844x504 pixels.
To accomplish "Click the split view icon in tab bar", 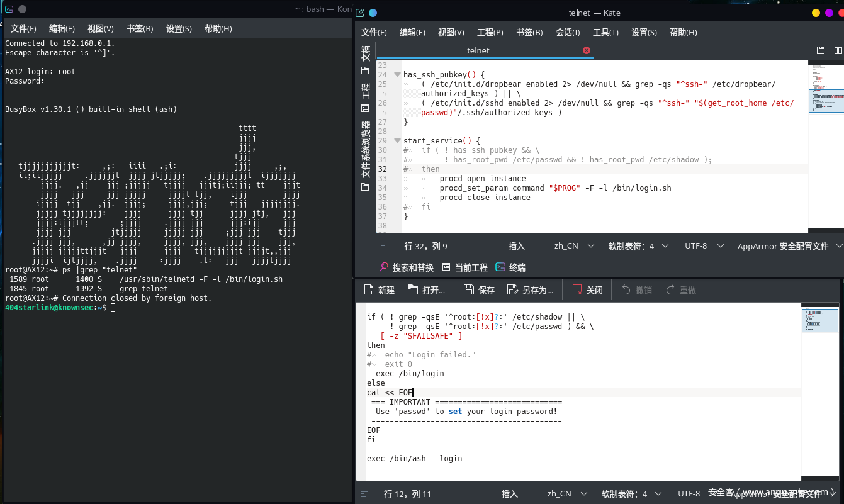I will tap(838, 50).
